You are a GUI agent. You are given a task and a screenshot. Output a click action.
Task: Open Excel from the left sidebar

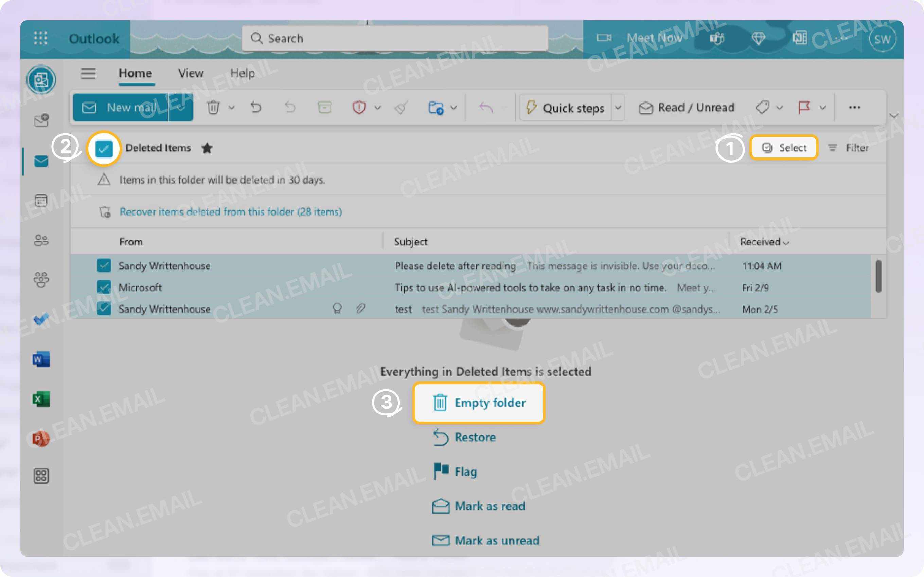(41, 399)
